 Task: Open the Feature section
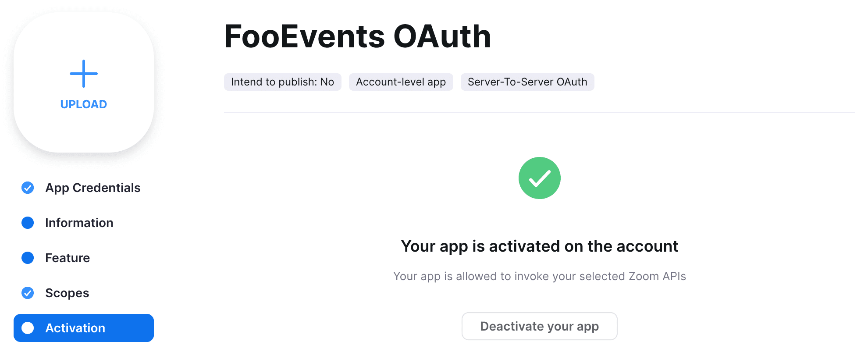click(x=67, y=258)
